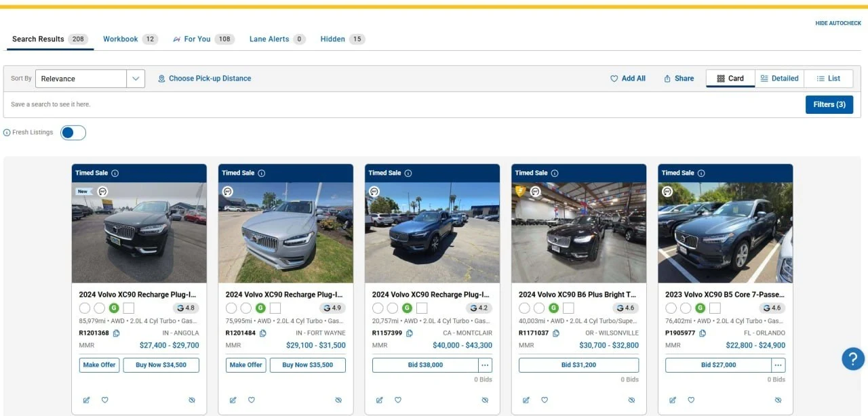Image resolution: width=868 pixels, height=416 pixels.
Task: Favorite the Wilsonville Volvo with heart
Action: click(545, 400)
